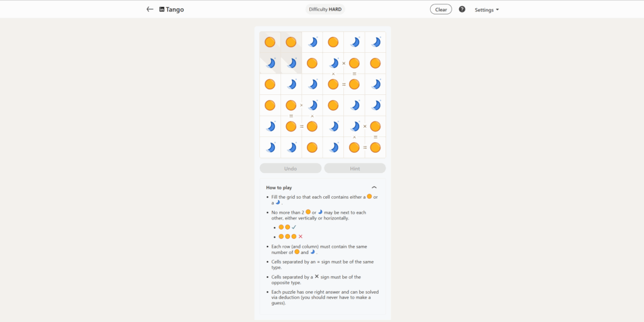Collapse the How to play section

point(374,187)
